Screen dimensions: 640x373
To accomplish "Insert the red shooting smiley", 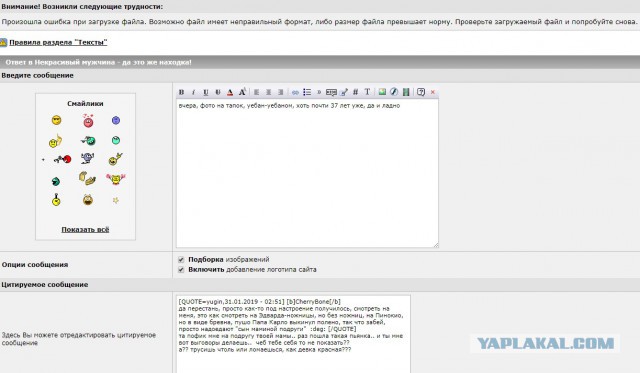I will pos(62,159).
